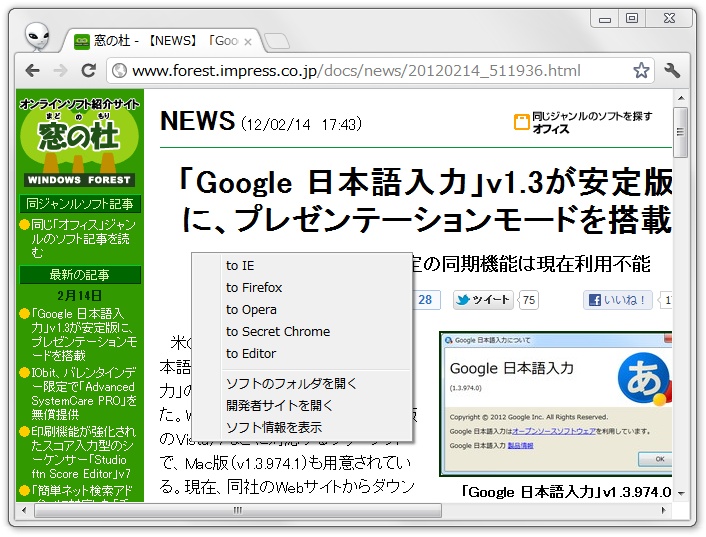Click vertical scrollbar down arrow

click(x=681, y=494)
